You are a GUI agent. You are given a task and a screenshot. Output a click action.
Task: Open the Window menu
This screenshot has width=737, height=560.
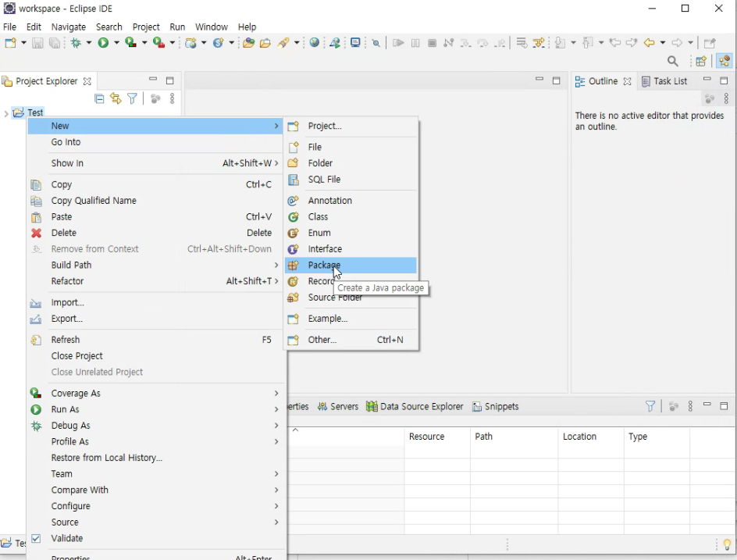point(212,27)
